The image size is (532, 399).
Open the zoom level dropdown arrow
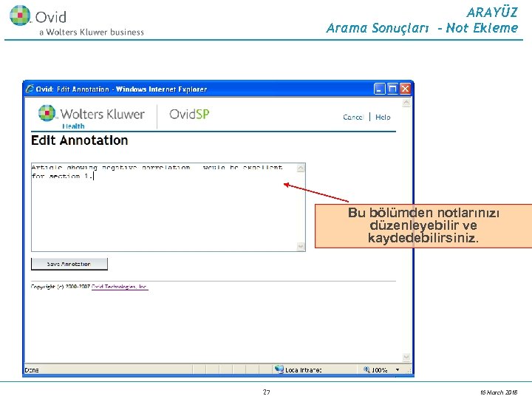tap(398, 370)
